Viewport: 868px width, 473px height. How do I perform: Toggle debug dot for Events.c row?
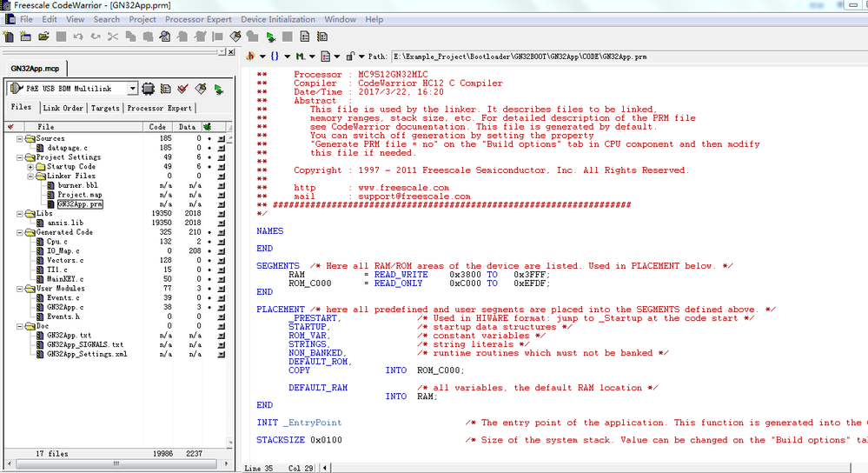point(209,298)
